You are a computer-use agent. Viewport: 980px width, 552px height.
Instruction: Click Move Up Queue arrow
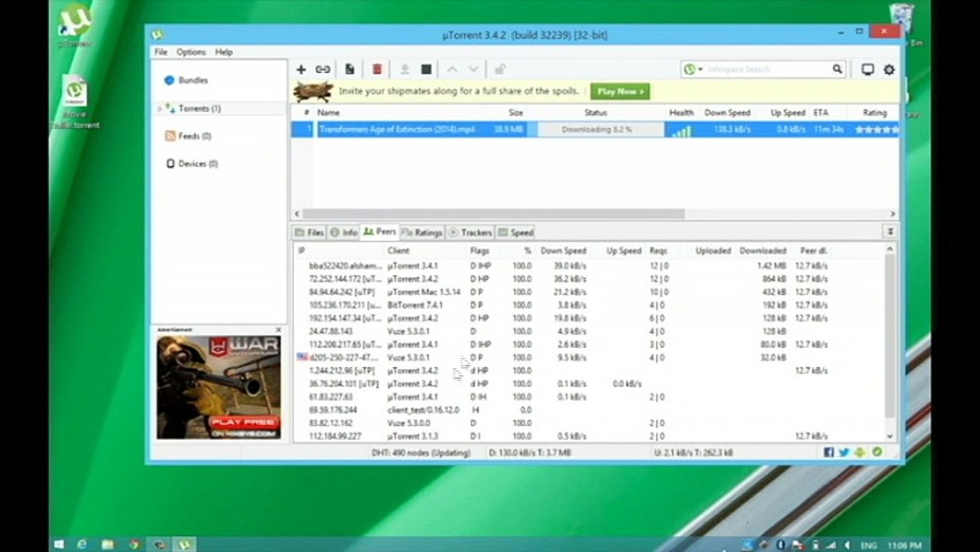(452, 70)
